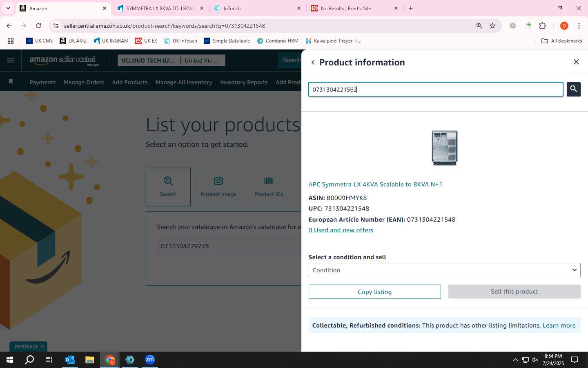Open the tab search dropdown arrow

(8, 8)
